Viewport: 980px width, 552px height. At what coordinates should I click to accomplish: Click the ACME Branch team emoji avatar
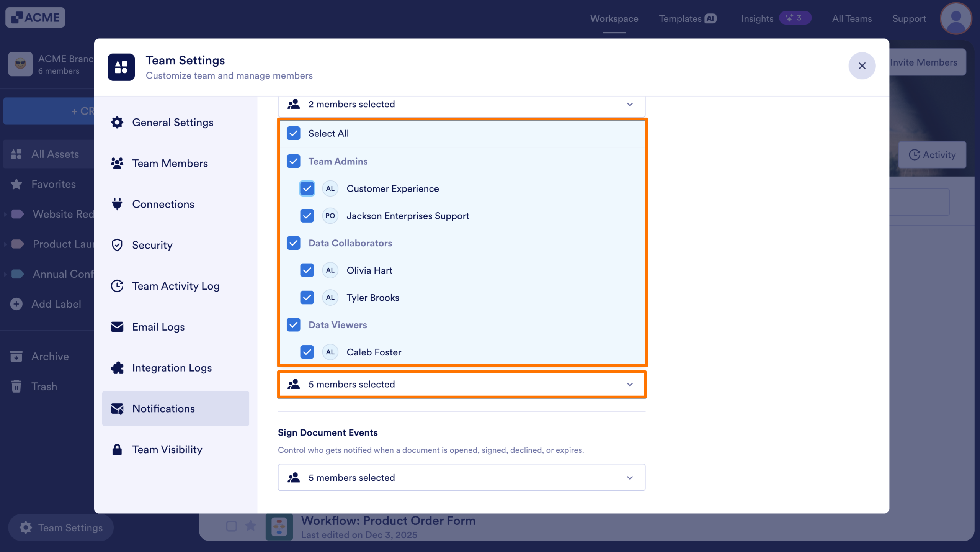[20, 64]
